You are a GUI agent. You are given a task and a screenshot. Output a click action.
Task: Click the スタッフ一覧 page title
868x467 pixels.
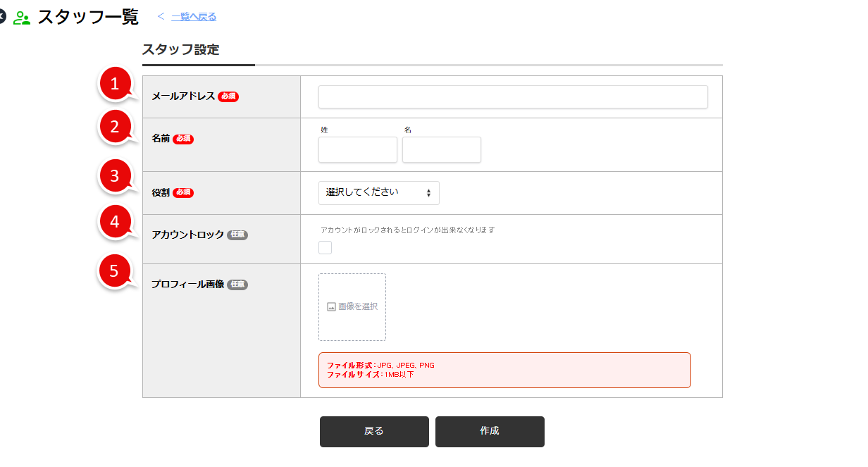[x=88, y=17]
